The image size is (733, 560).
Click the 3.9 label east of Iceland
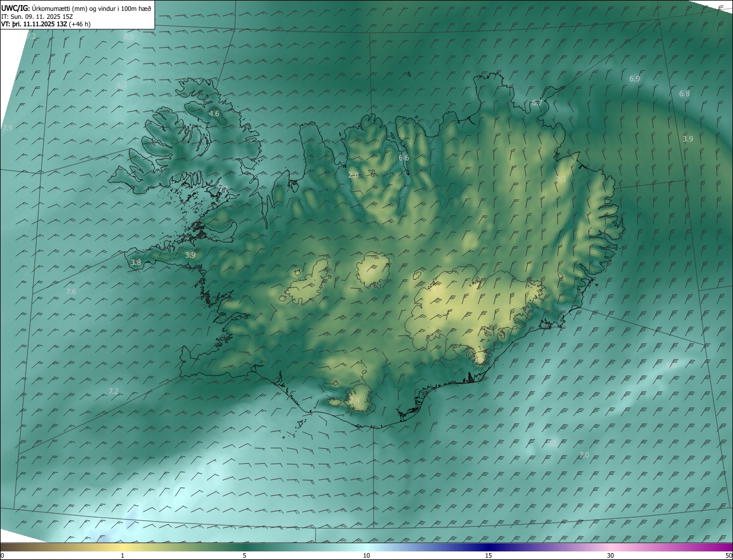[688, 139]
